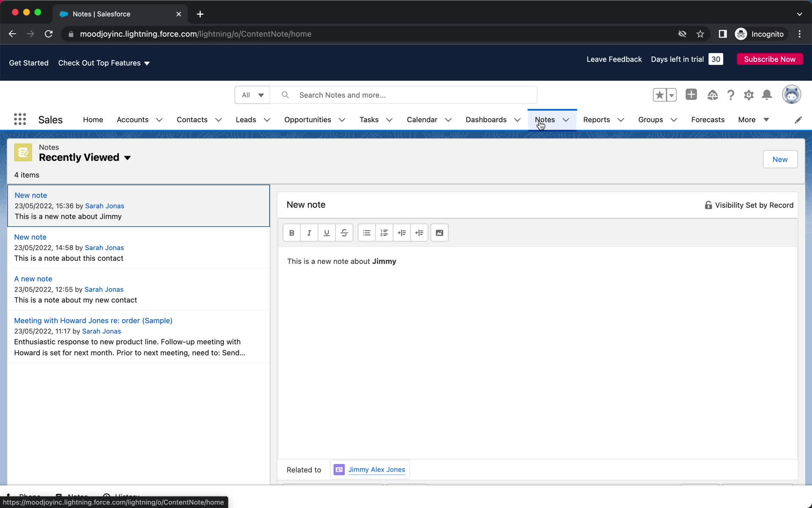Viewport: 812px width, 508px height.
Task: Expand the Opportunities tab chevron
Action: coord(342,120)
